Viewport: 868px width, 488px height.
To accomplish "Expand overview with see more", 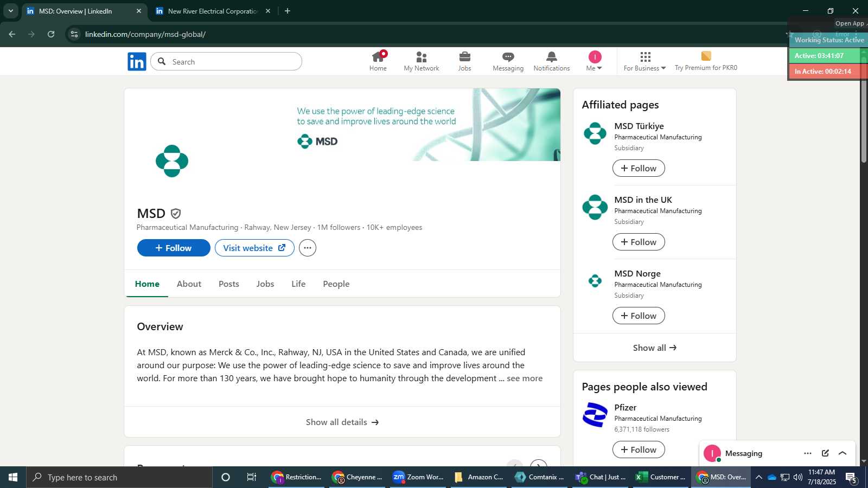I will [x=525, y=378].
